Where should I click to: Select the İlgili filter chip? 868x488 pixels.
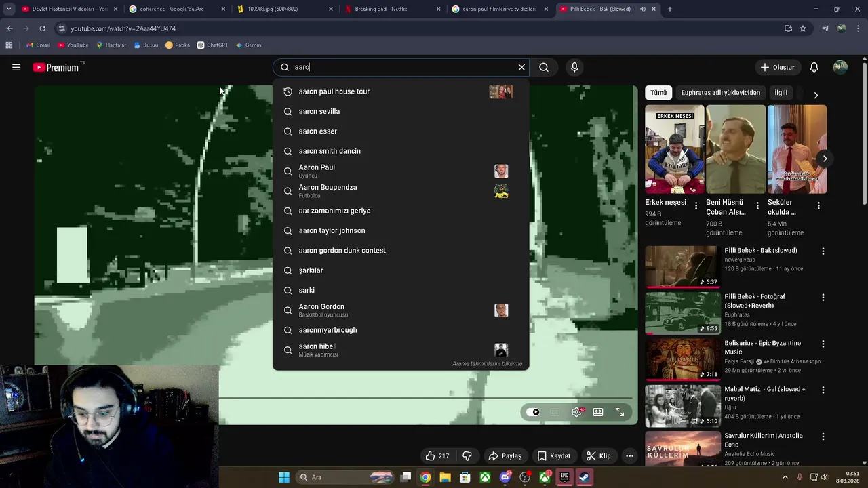tap(781, 93)
